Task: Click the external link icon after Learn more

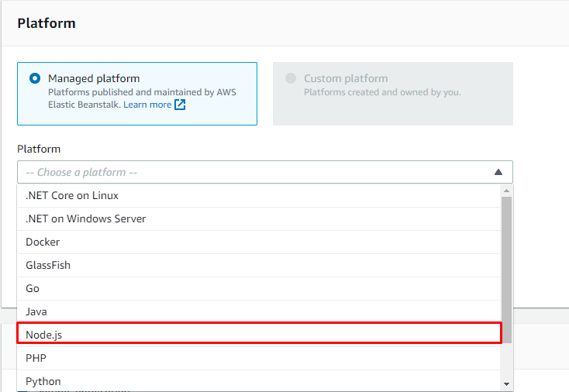Action: pyautogui.click(x=180, y=105)
